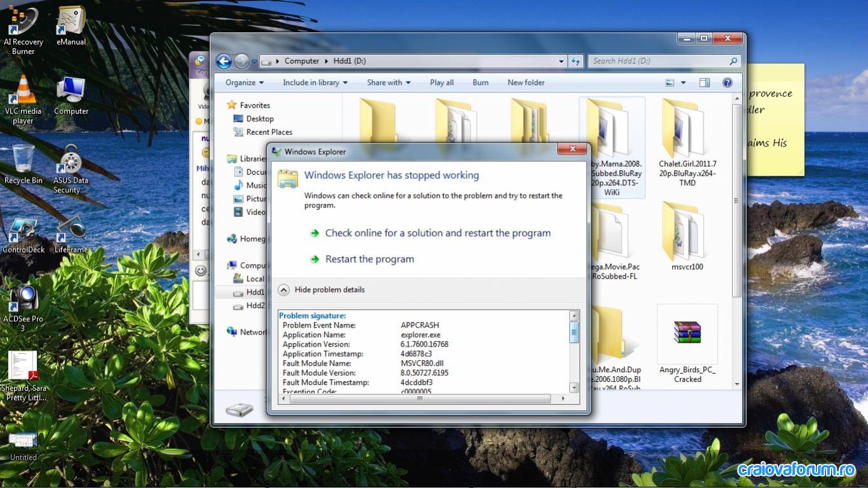
Task: Select the Baby.Mama.2008 folder
Action: point(612,148)
